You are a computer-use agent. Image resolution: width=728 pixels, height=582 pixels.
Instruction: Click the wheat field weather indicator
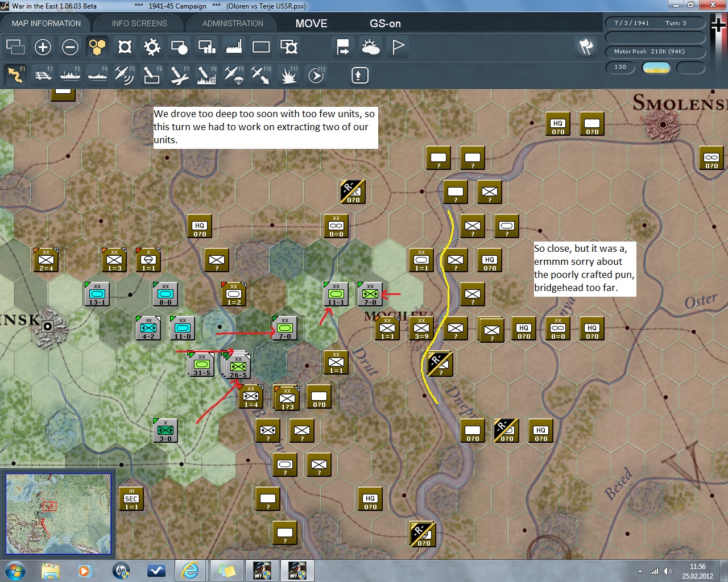[656, 68]
